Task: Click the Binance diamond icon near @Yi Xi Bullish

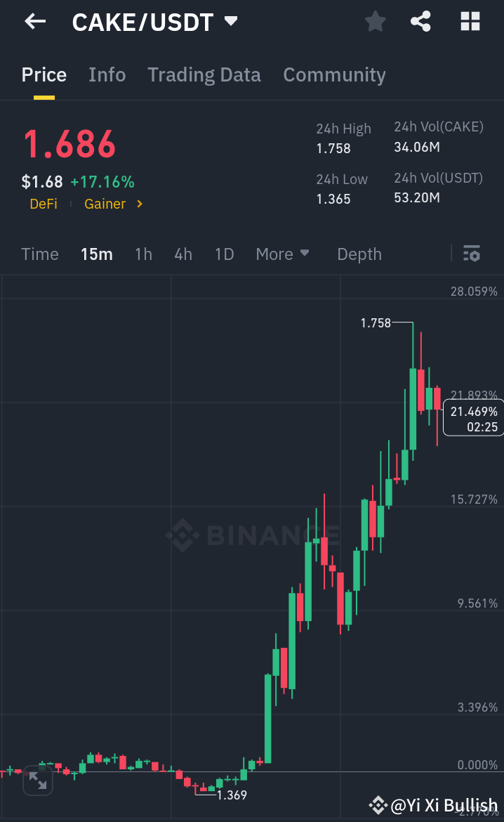Action: [378, 804]
